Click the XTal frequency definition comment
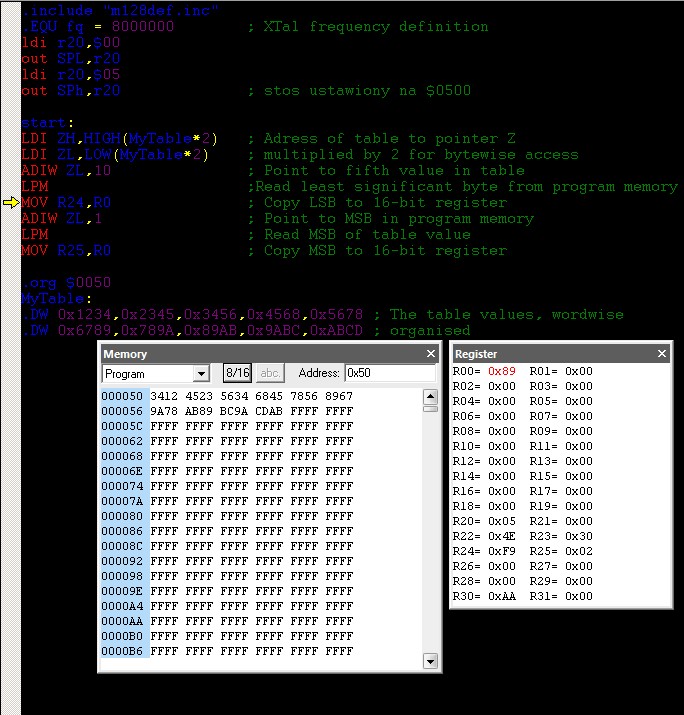The height and width of the screenshot is (715, 684). tap(368, 26)
